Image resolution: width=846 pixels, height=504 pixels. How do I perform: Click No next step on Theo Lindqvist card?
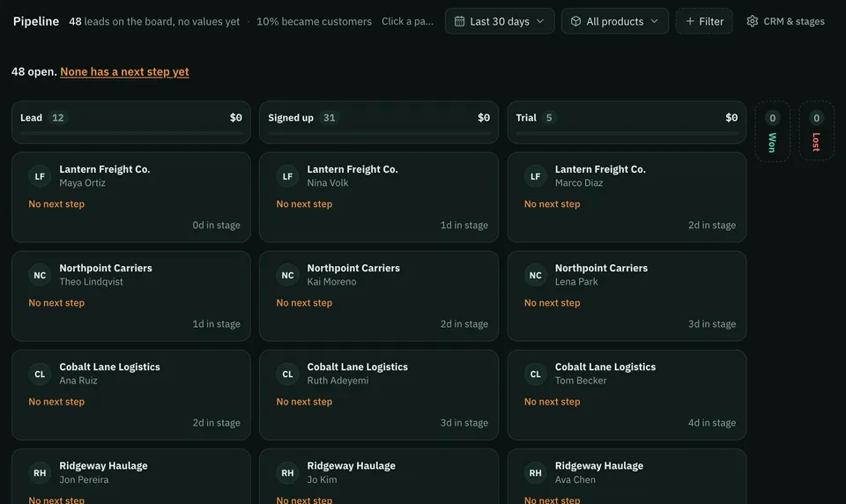coord(56,303)
